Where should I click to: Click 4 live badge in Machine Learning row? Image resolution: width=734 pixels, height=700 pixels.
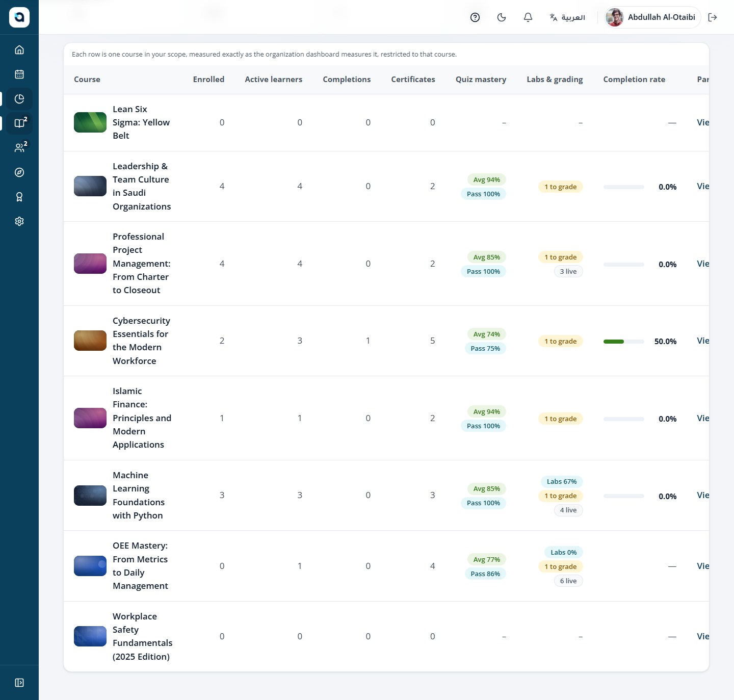[x=568, y=510]
